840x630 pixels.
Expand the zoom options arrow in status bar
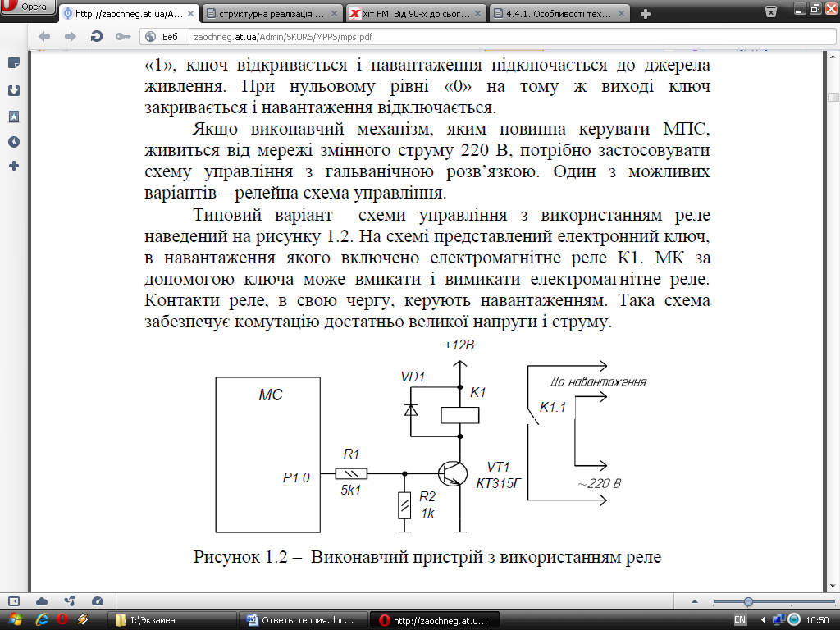pos(695,601)
